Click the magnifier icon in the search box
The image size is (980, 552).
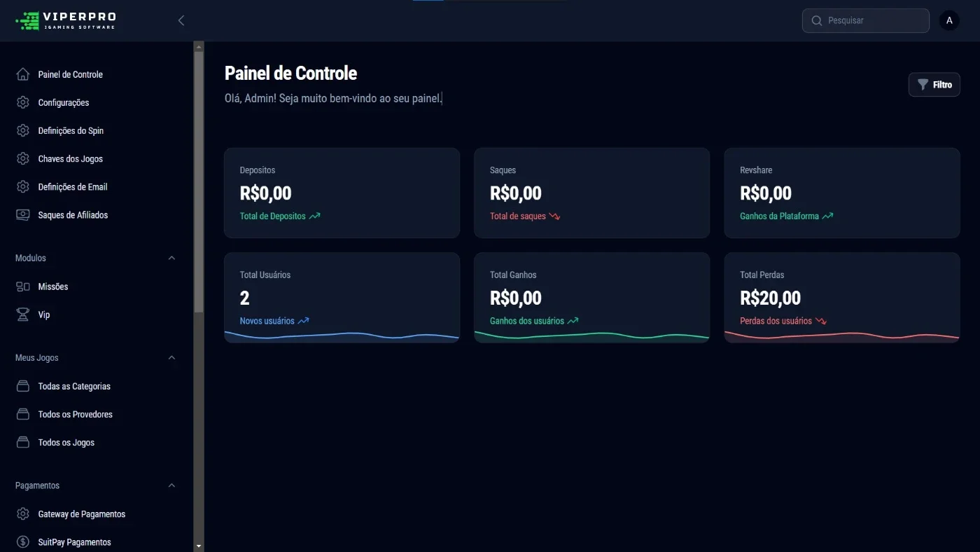pos(816,20)
